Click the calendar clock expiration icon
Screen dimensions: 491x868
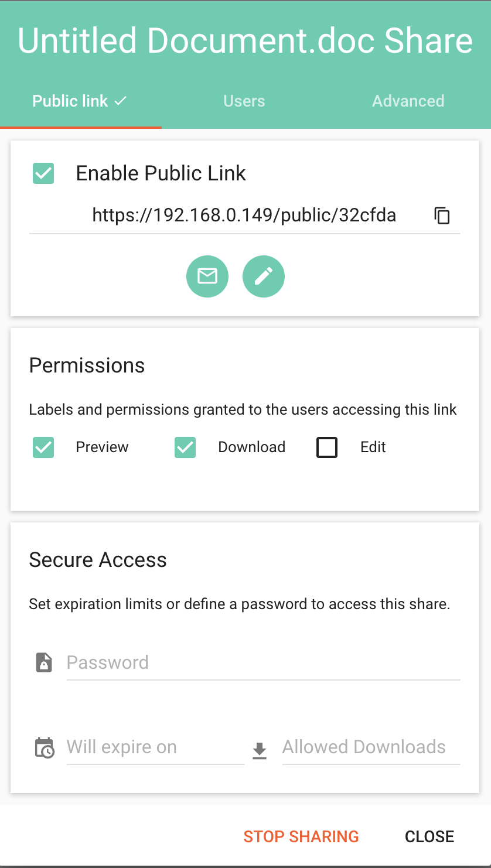[x=45, y=748]
